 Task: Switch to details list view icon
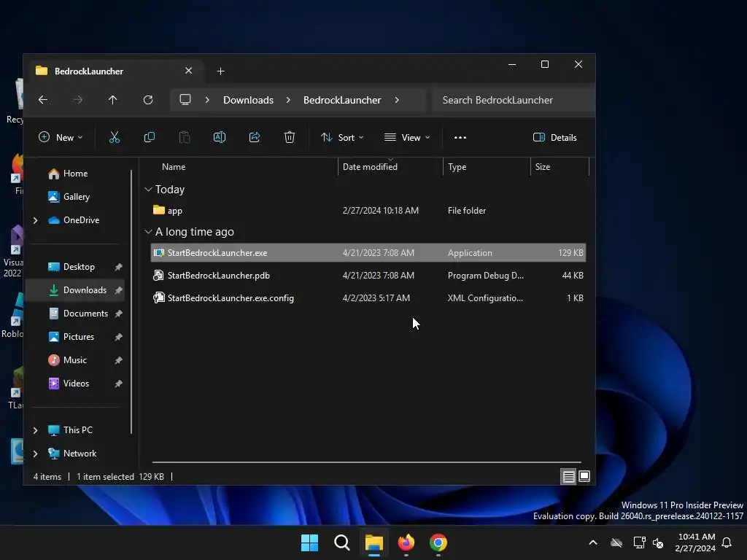click(x=568, y=476)
